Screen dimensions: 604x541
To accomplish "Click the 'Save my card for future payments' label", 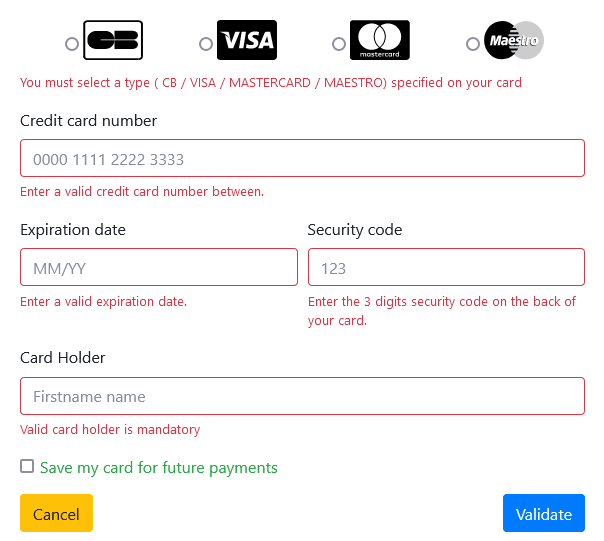I will [x=159, y=467].
